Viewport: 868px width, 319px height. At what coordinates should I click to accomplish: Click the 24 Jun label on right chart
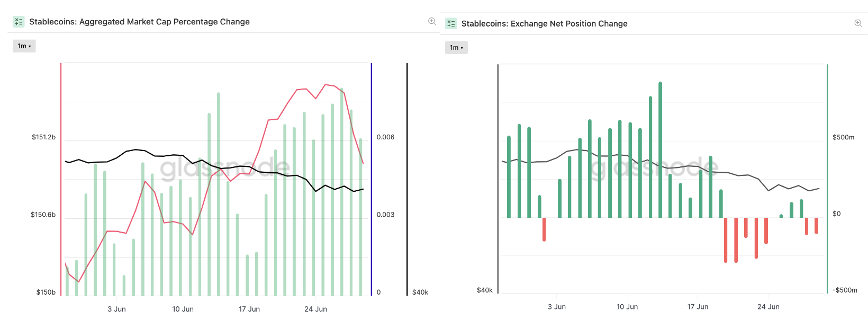click(x=768, y=307)
